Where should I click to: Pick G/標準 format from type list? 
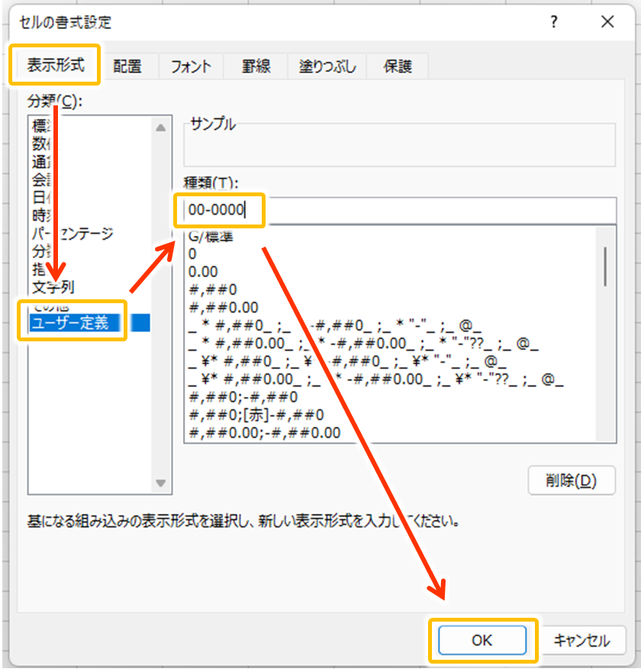[x=211, y=237]
